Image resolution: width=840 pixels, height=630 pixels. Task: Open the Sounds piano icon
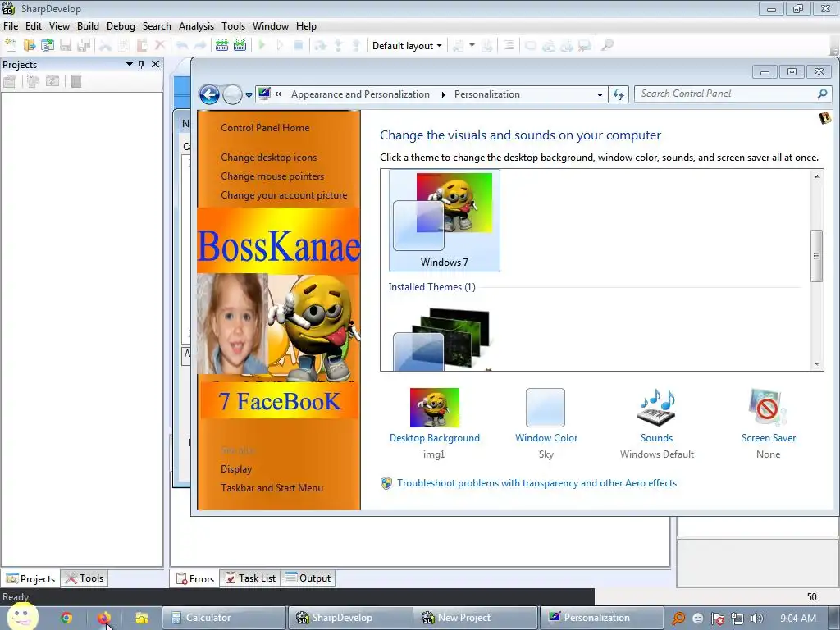(656, 409)
